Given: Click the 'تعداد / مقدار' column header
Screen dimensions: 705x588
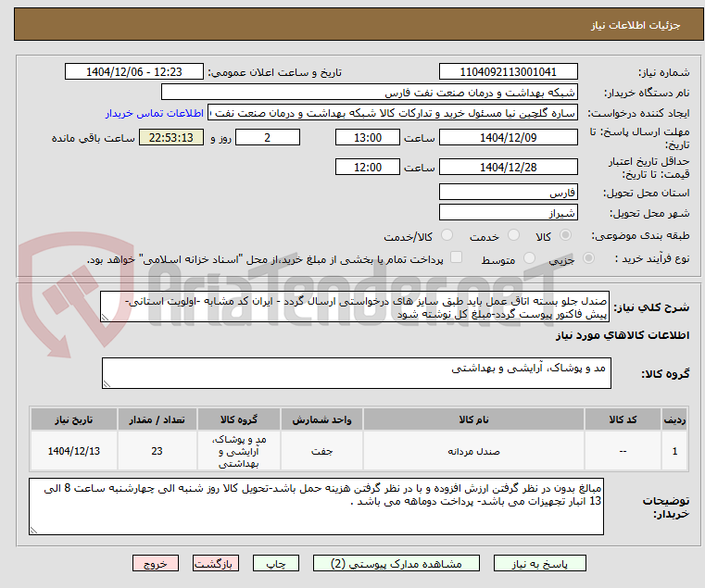Looking at the screenshot, I should tap(157, 419).
